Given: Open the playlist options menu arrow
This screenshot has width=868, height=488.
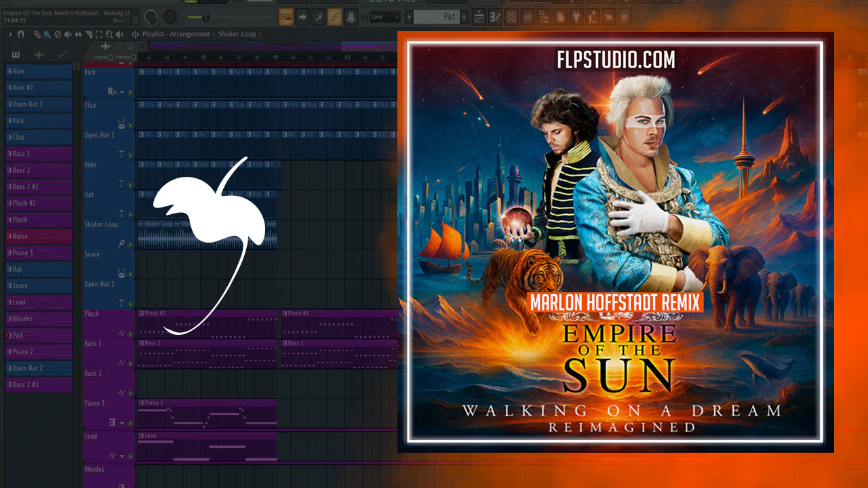Looking at the screenshot, I should click(11, 34).
